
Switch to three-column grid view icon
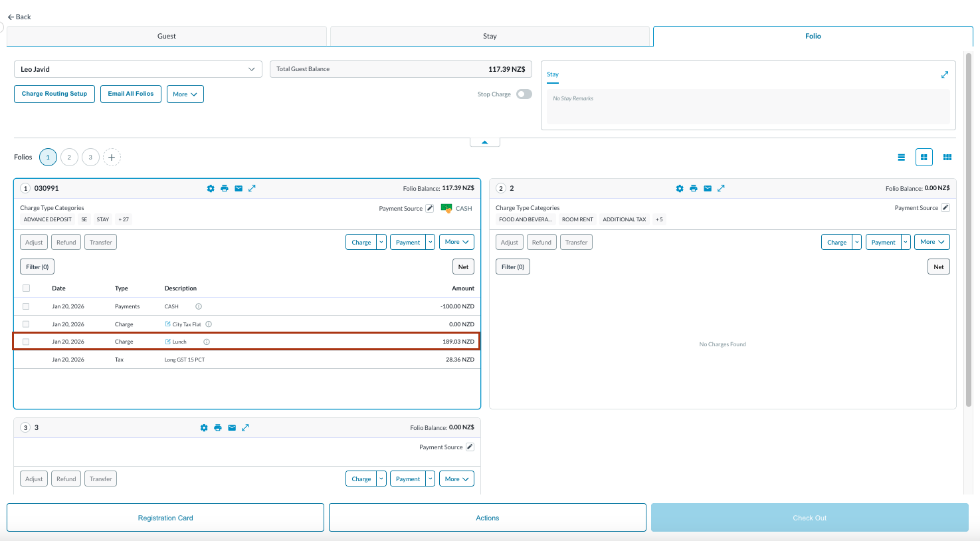pos(947,158)
